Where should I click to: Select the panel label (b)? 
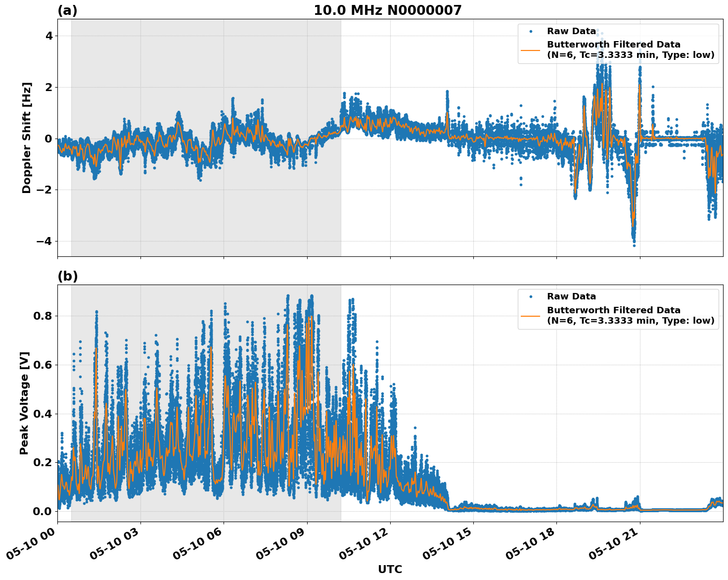tap(68, 277)
